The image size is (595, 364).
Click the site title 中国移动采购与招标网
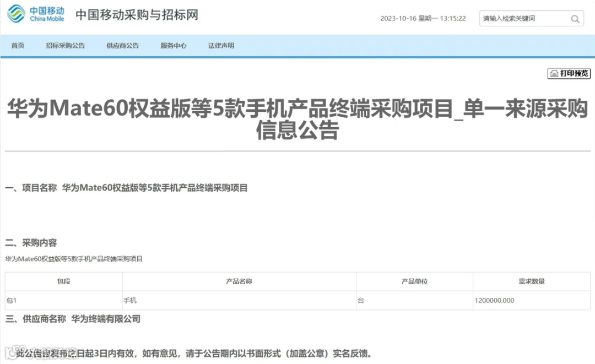[137, 15]
